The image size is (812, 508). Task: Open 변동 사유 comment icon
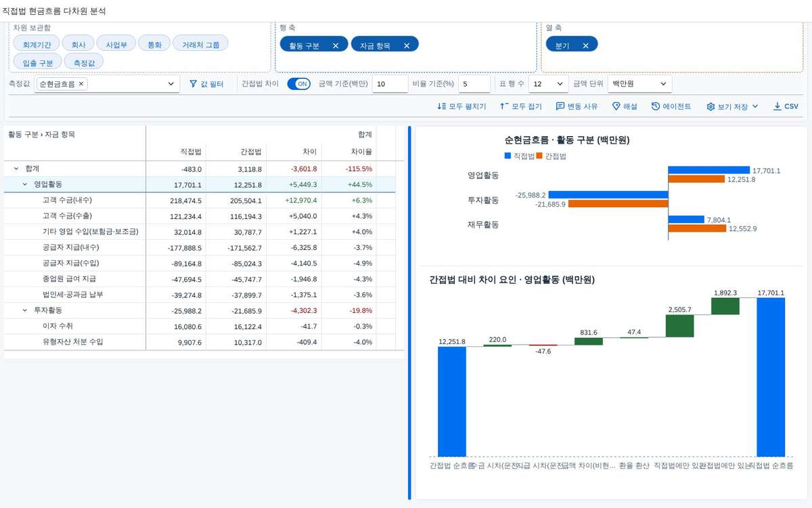560,106
